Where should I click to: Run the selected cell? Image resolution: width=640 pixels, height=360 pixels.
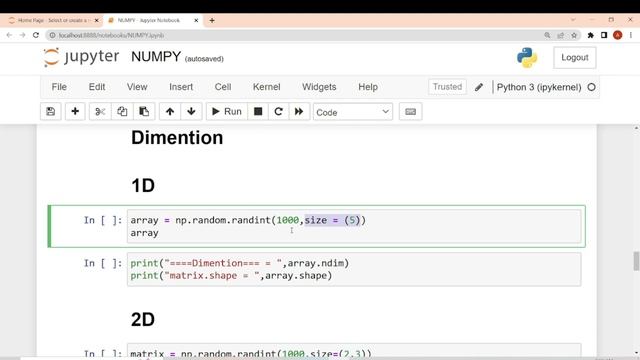click(227, 111)
